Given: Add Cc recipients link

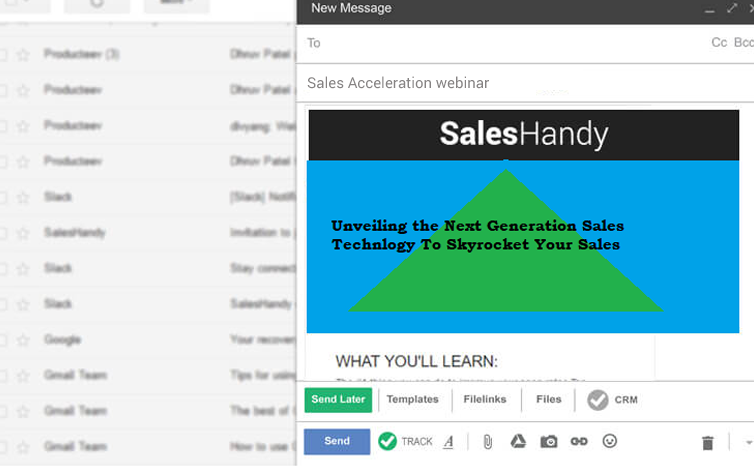Looking at the screenshot, I should click(x=719, y=43).
